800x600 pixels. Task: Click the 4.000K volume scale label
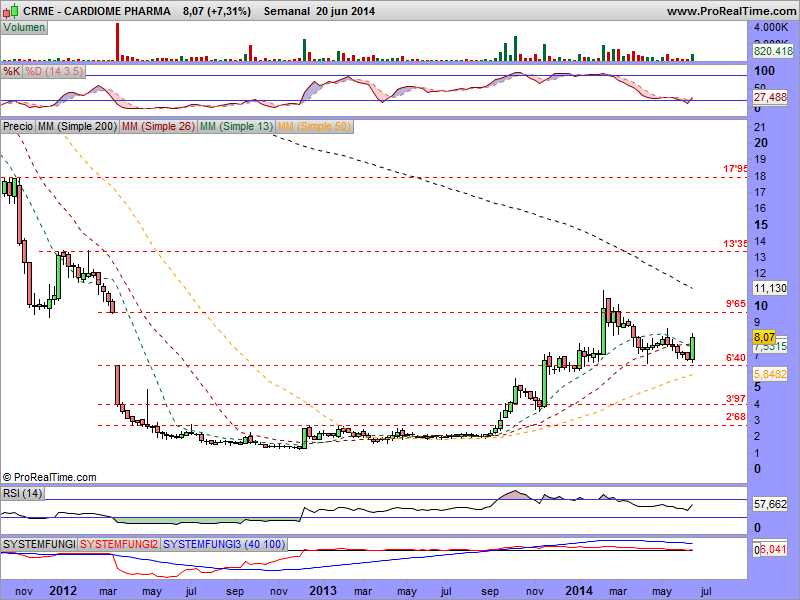click(x=771, y=27)
